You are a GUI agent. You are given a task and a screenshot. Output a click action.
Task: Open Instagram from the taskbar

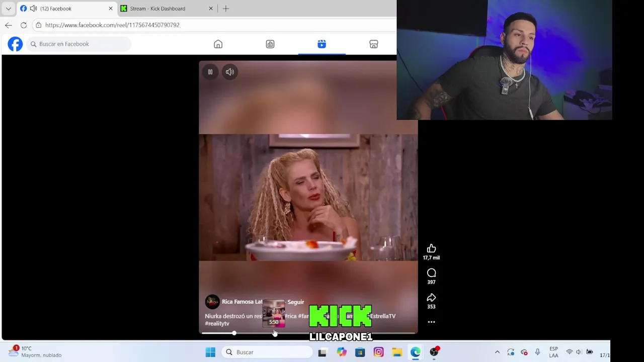378,352
